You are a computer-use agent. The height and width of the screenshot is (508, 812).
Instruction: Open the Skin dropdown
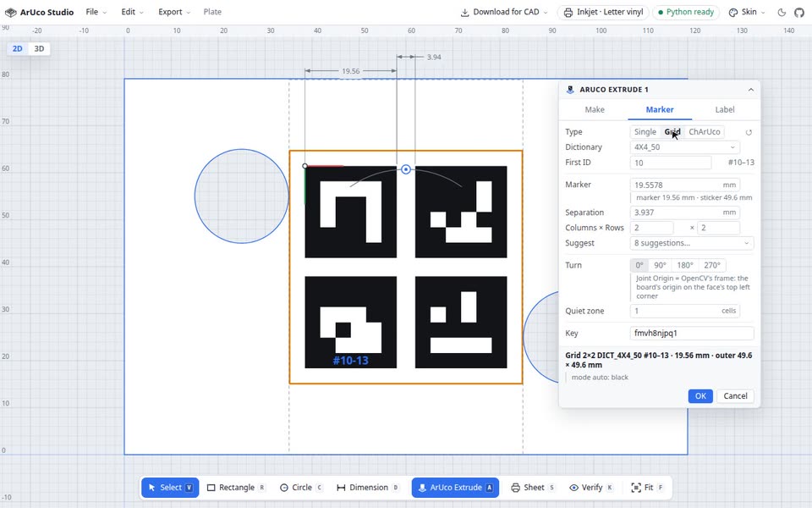[x=747, y=12]
